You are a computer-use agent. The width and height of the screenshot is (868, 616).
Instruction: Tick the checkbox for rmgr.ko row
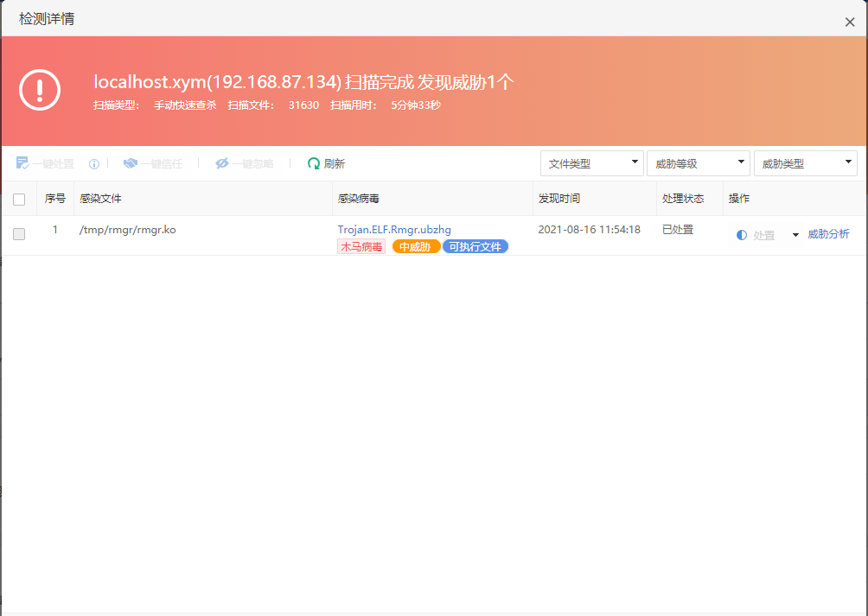[19, 234]
